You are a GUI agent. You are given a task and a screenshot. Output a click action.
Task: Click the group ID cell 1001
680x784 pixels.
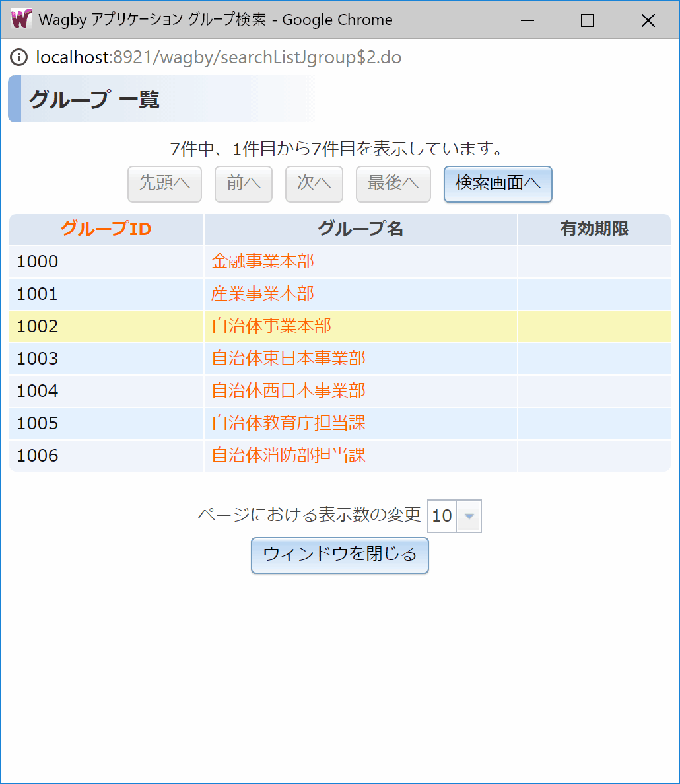tap(106, 294)
